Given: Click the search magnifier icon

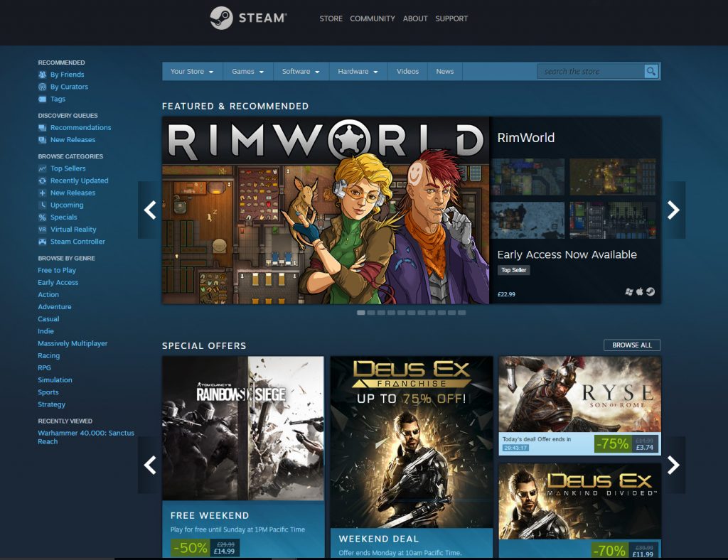Looking at the screenshot, I should (x=651, y=72).
